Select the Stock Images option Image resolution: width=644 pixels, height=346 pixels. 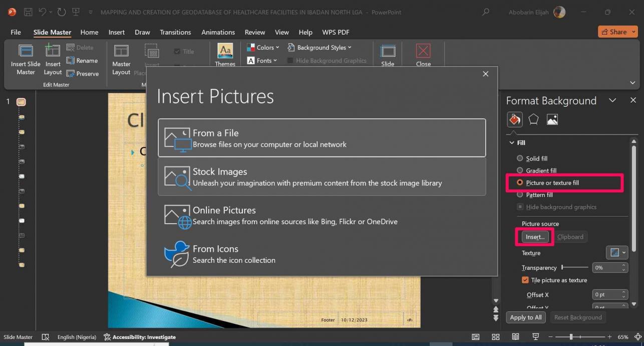(321, 177)
